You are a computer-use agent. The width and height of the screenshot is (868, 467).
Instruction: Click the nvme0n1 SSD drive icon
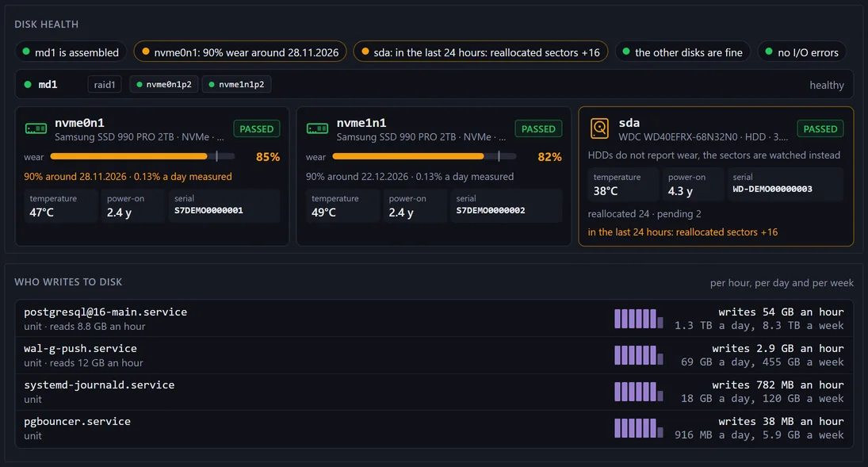pos(36,129)
